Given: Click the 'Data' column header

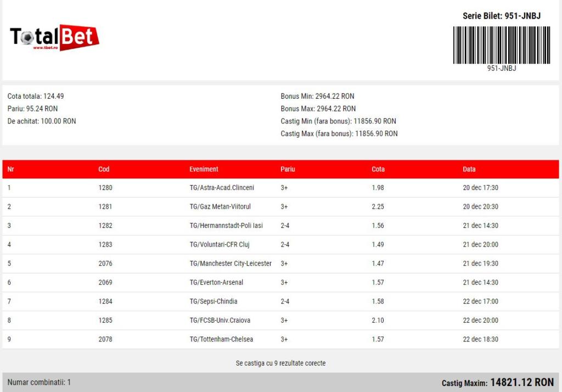Looking at the screenshot, I should click(469, 169).
